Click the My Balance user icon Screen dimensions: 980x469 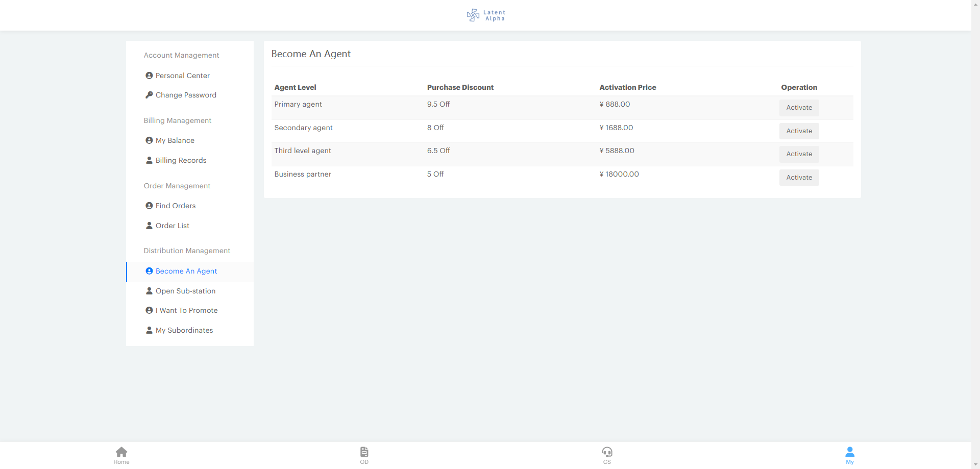[149, 140]
